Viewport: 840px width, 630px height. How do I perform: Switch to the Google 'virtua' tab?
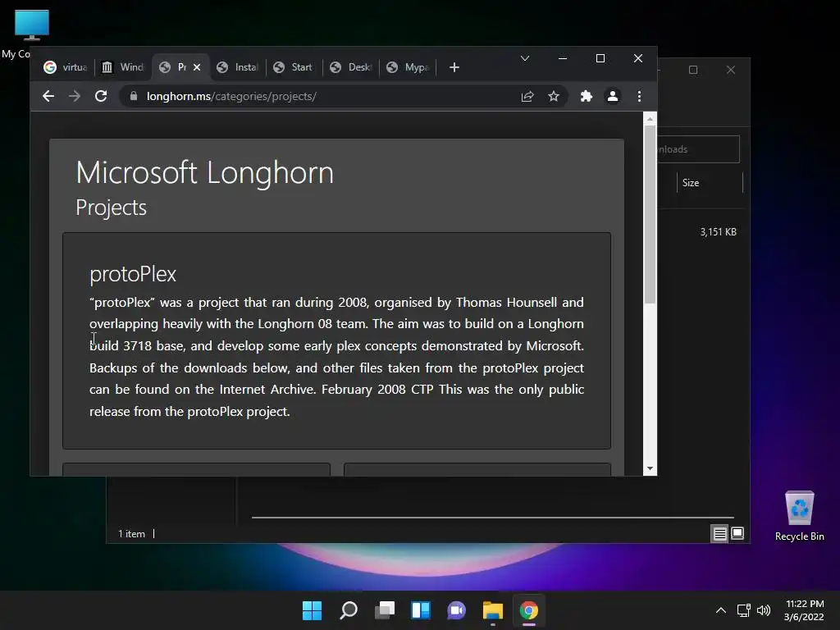tap(66, 67)
